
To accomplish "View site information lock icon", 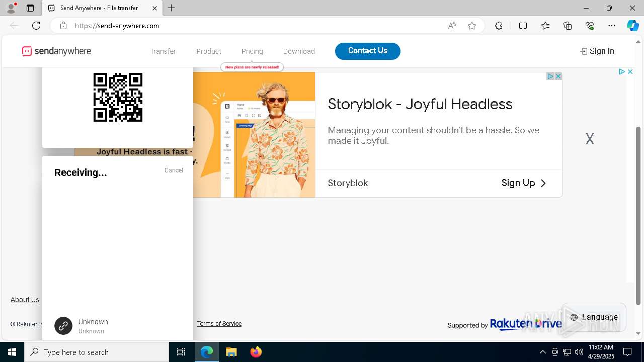I will 63,26.
